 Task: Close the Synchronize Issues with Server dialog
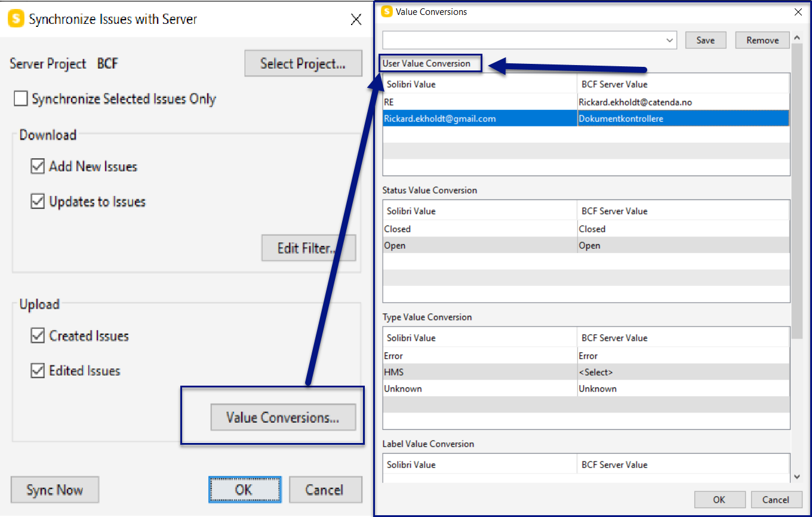point(356,20)
